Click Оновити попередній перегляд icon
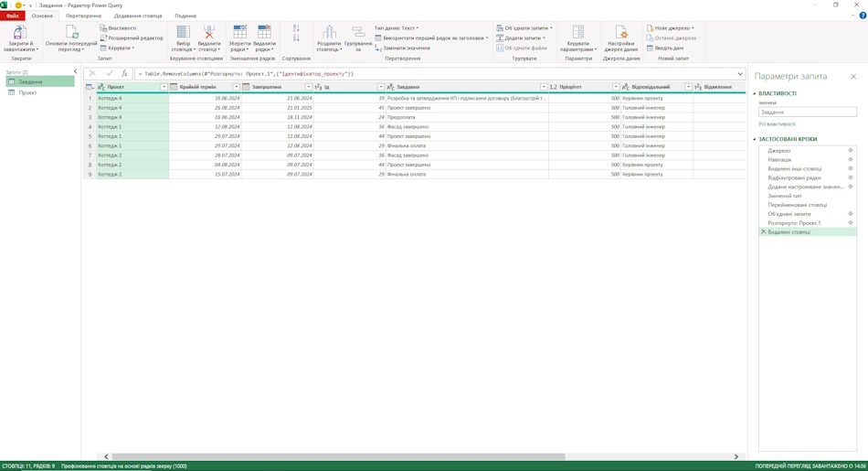 71,32
